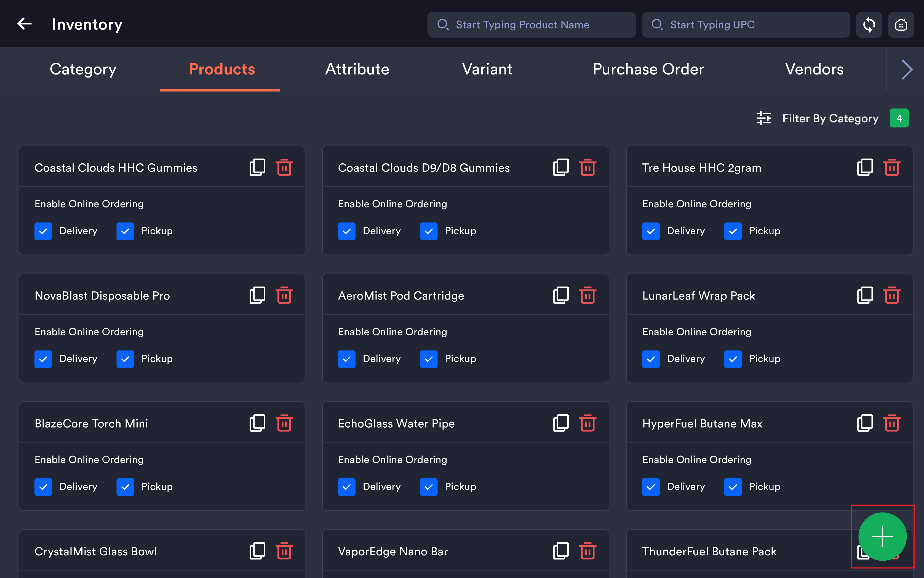Toggle Delivery for Coastal Clouds D9/D8 Gummies
Screen dimensions: 924x578
pos(346,231)
